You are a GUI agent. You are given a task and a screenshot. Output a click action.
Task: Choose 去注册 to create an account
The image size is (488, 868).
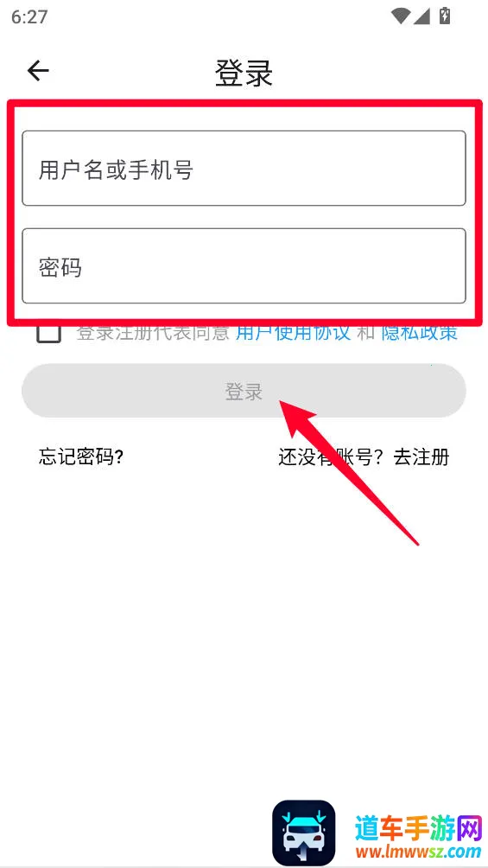pos(421,457)
